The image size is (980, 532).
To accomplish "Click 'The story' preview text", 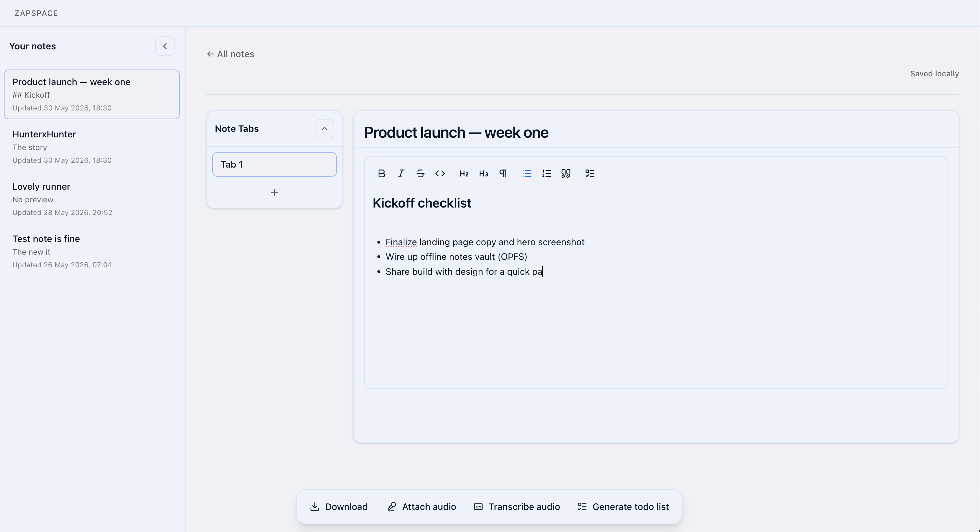I will (x=30, y=147).
